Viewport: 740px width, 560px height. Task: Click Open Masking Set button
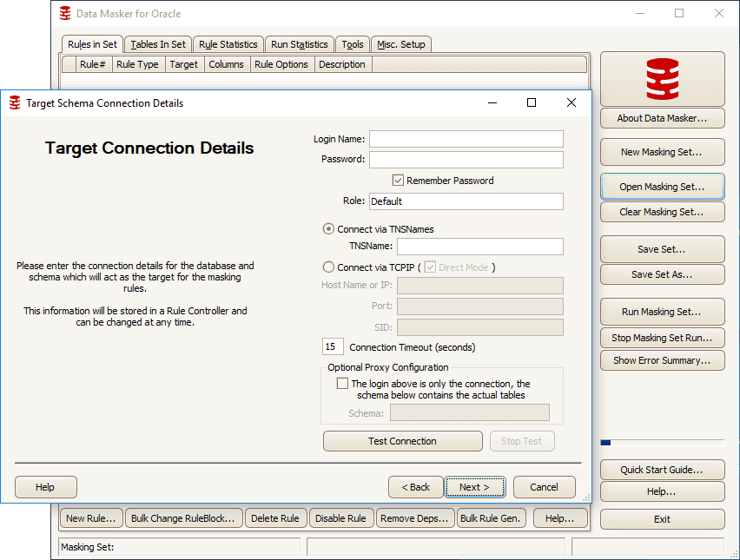[x=662, y=187]
